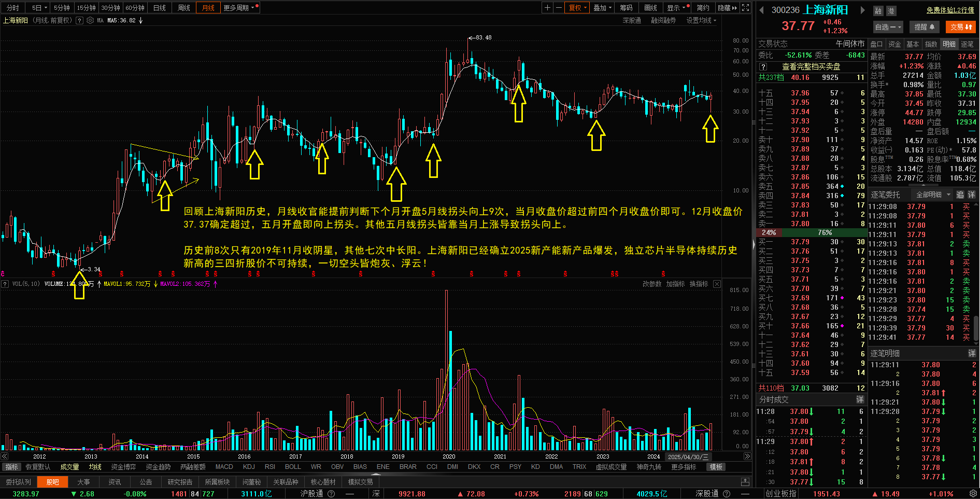Zoom out chart with minus icon
Image resolution: width=980 pixels, height=499 pixels.
click(559, 8)
